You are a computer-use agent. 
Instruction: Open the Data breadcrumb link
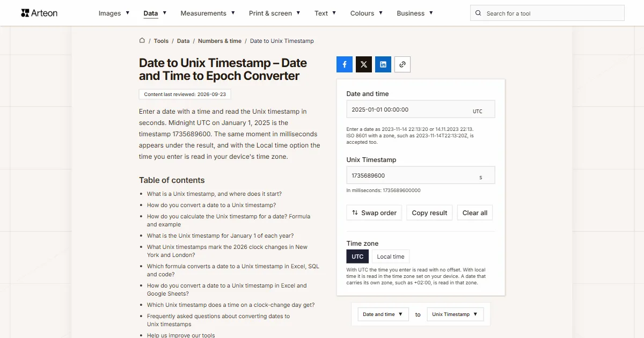coord(184,41)
